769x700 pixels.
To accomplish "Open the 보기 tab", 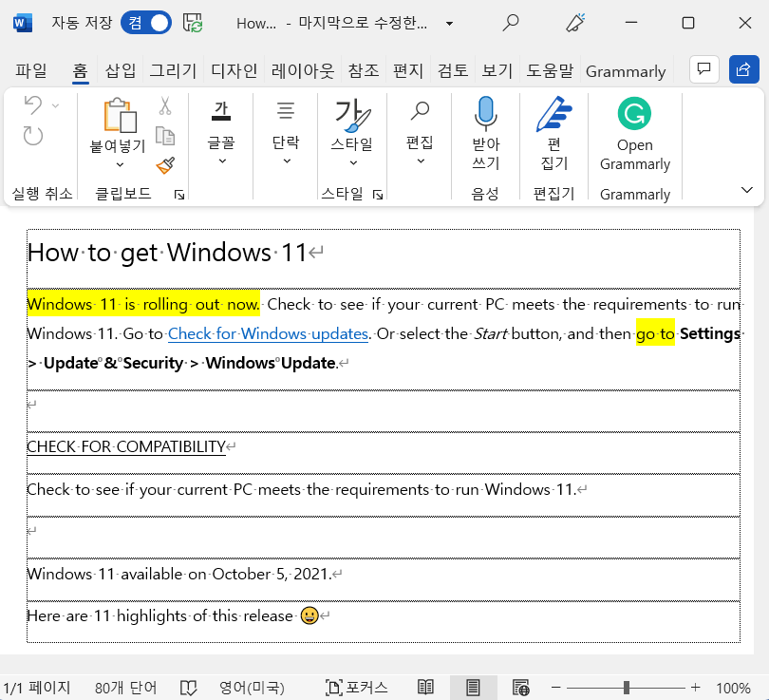I will click(x=497, y=70).
